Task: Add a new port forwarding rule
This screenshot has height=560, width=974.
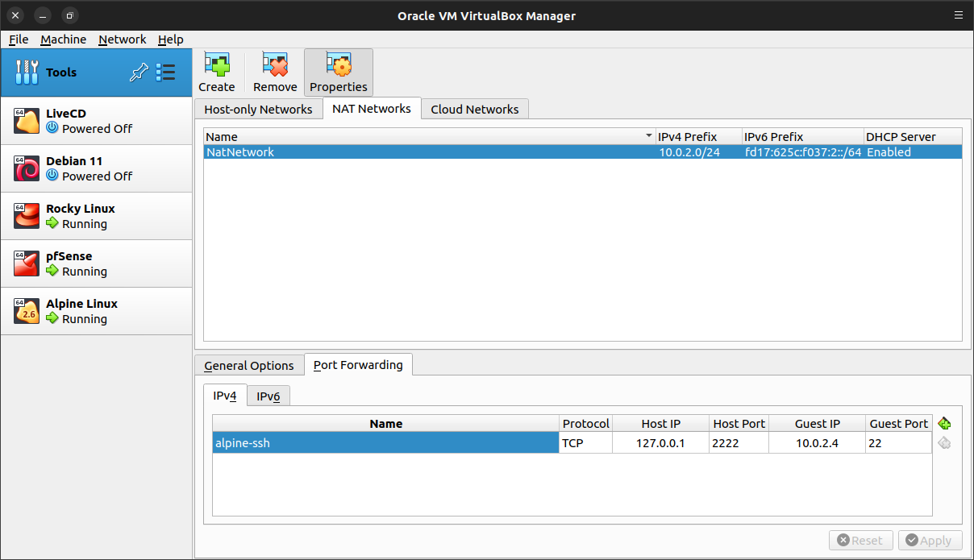Action: 945,423
